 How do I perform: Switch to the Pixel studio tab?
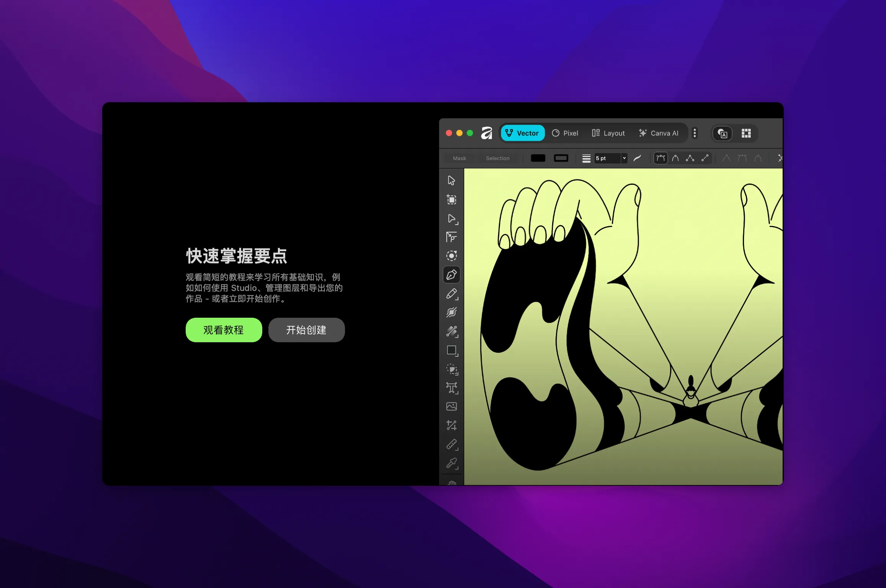coord(565,133)
